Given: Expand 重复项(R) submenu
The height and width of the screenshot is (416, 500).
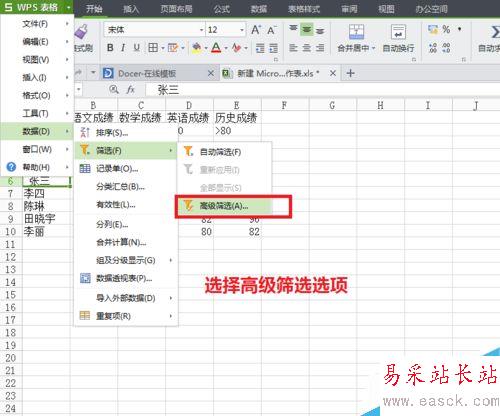Looking at the screenshot, I should (126, 316).
